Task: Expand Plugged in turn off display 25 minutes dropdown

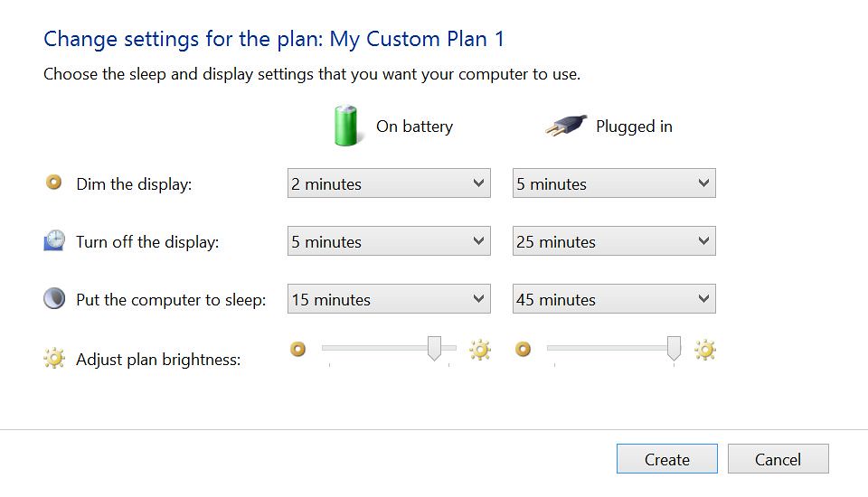Action: click(x=614, y=241)
